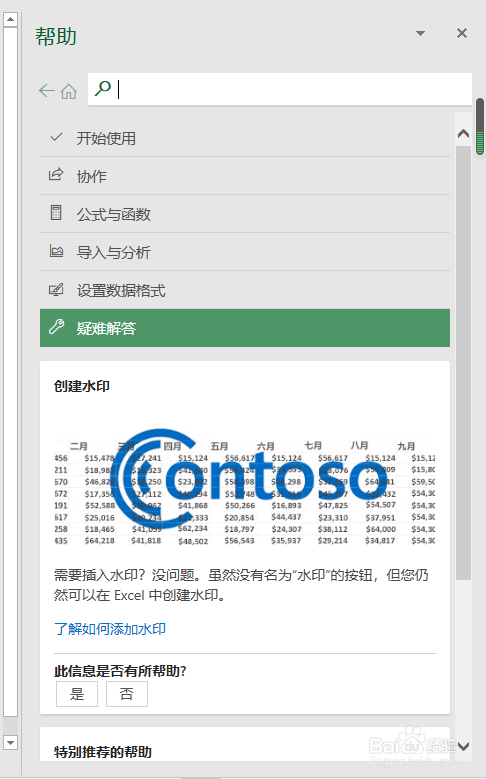This screenshot has width=486, height=779.
Task: Click the wrench icon beside 疑难解答
Action: (x=56, y=326)
